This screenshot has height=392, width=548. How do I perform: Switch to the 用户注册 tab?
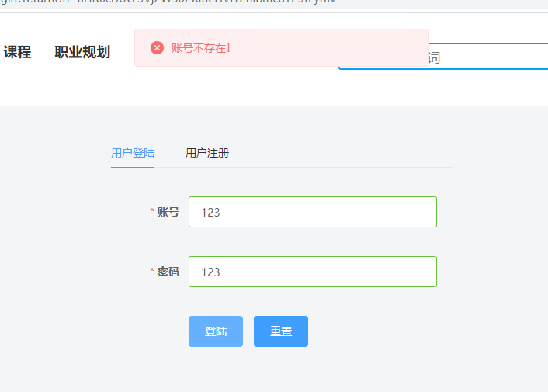207,153
